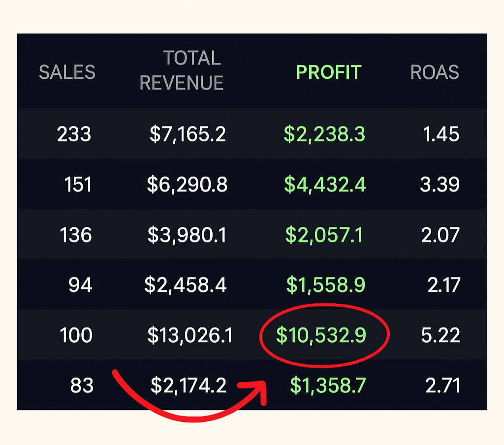Select the $1,558.9 profit cell
Viewport: 504px width, 445px height.
[326, 285]
